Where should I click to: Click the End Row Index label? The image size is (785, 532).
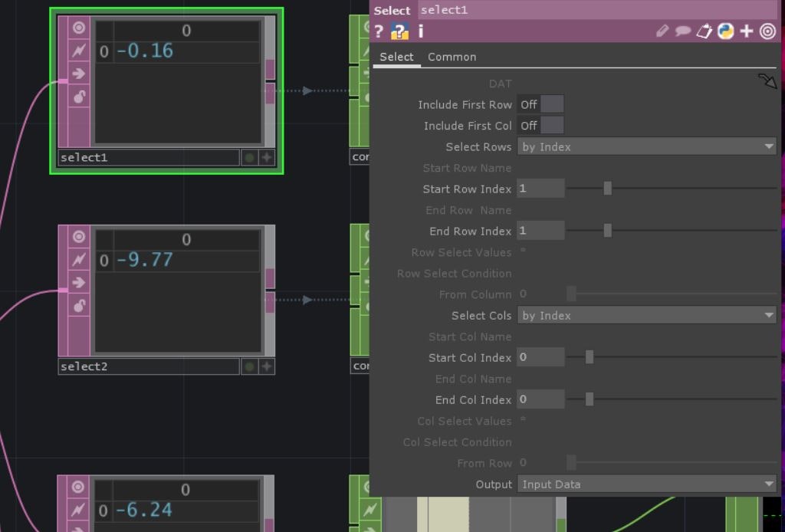470,232
